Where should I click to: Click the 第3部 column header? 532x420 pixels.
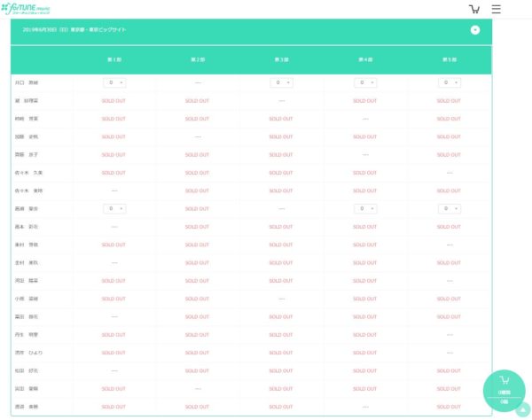[x=281, y=59]
